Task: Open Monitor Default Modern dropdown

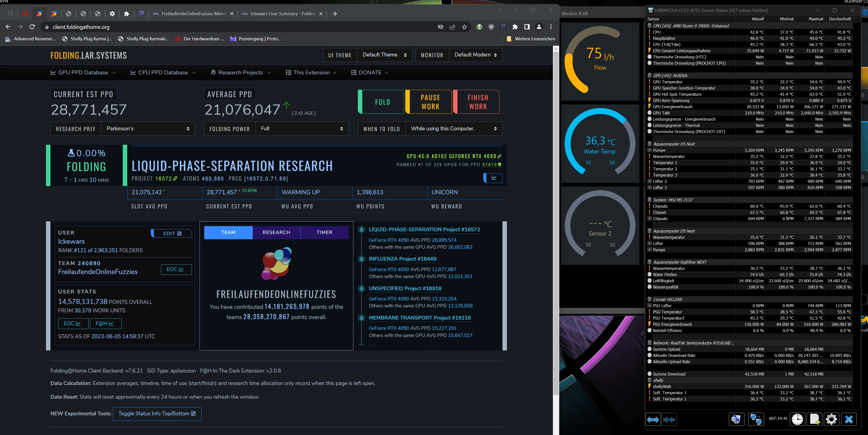Action: point(475,55)
